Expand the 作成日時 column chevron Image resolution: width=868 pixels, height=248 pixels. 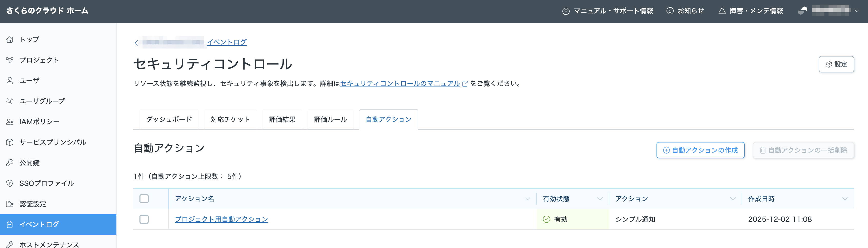844,199
